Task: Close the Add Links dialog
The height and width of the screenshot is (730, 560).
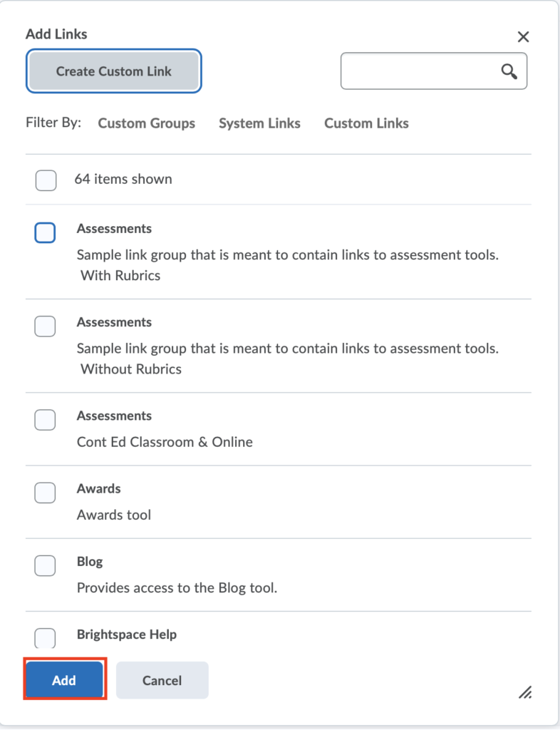Action: pyautogui.click(x=523, y=37)
